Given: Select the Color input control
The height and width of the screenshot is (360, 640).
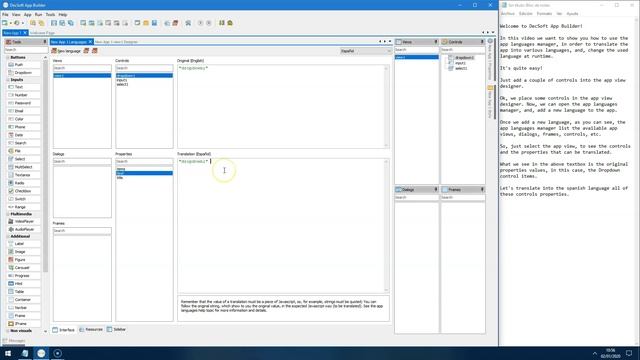Looking at the screenshot, I should [24, 119].
